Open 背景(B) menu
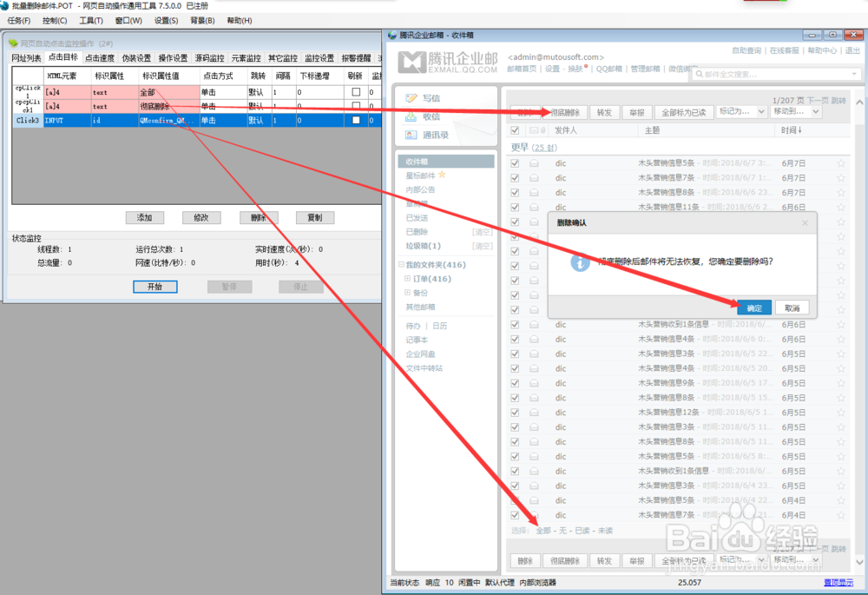 pos(202,21)
